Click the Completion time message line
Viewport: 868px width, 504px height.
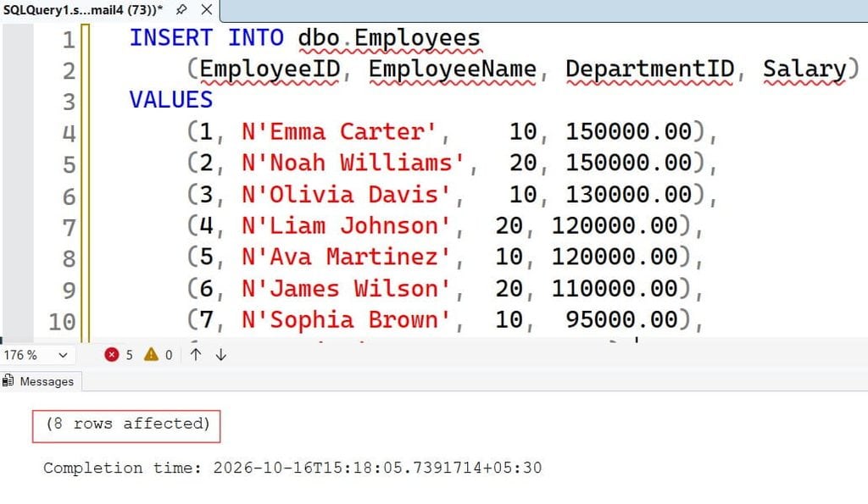292,468
